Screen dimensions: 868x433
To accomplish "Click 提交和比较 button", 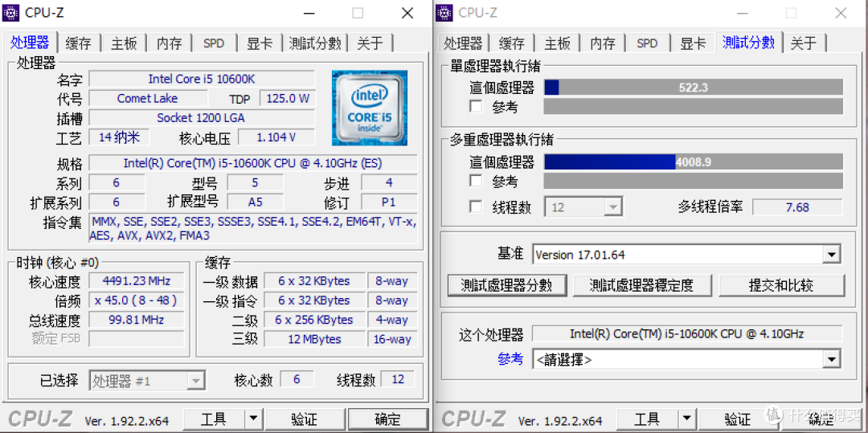I will [781, 285].
